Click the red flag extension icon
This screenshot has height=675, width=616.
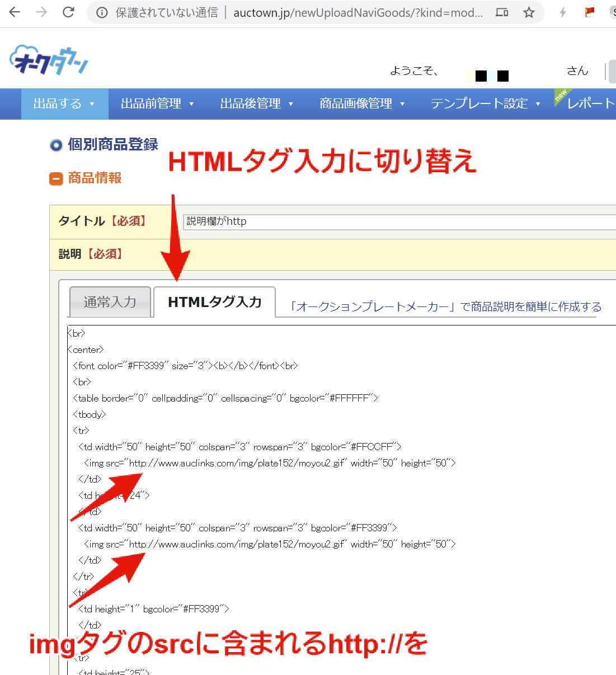coord(589,12)
